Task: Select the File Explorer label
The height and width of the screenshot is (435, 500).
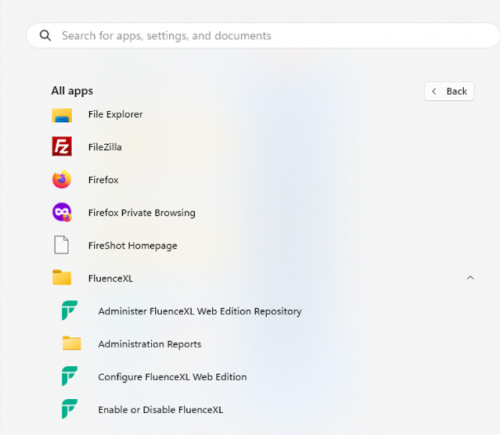Action: click(115, 114)
